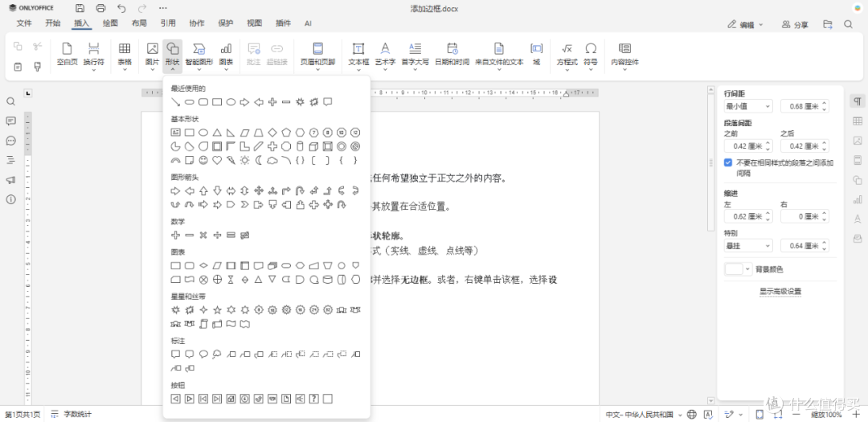Switch to the 布局 (Layout) tab

click(139, 23)
